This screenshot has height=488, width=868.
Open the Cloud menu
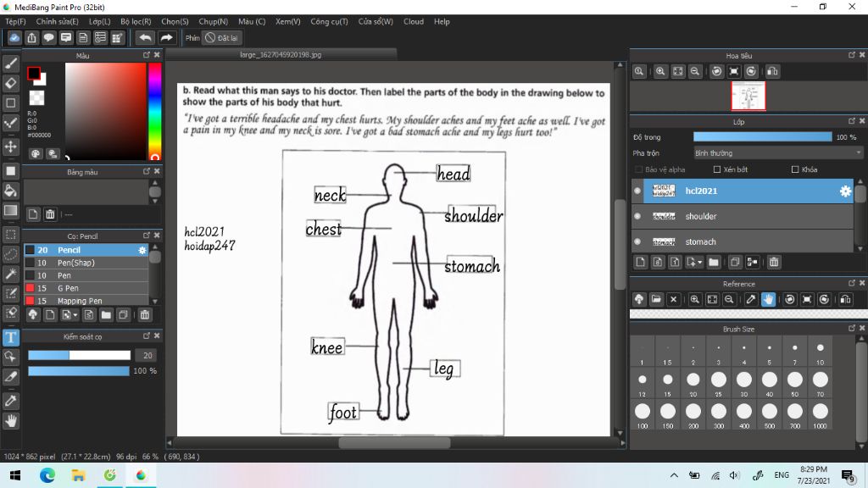(x=414, y=21)
